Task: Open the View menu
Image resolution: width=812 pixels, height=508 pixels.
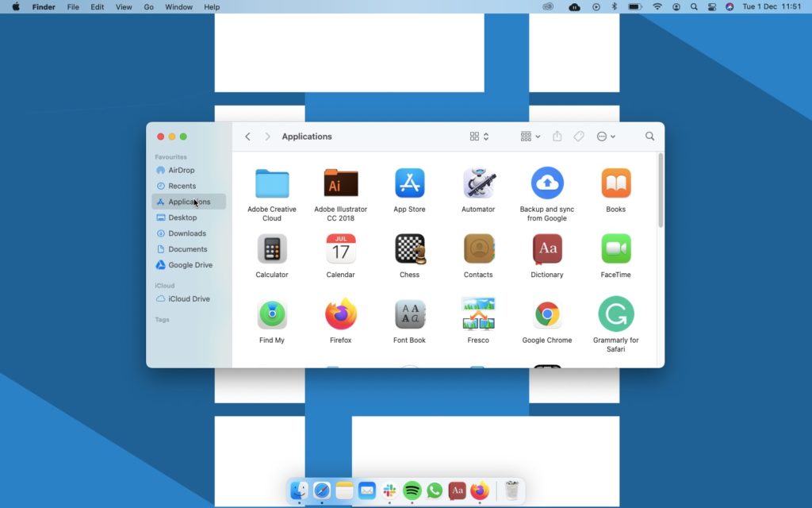Action: point(124,6)
